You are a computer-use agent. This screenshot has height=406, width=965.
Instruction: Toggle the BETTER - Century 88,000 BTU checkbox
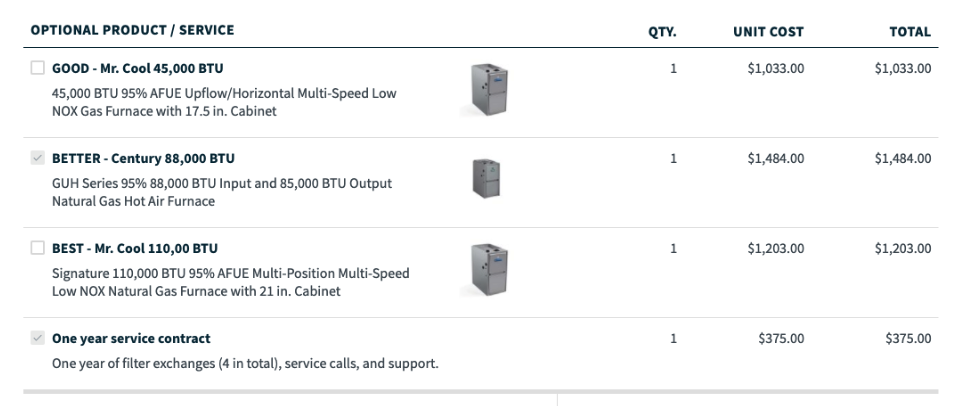(x=38, y=158)
